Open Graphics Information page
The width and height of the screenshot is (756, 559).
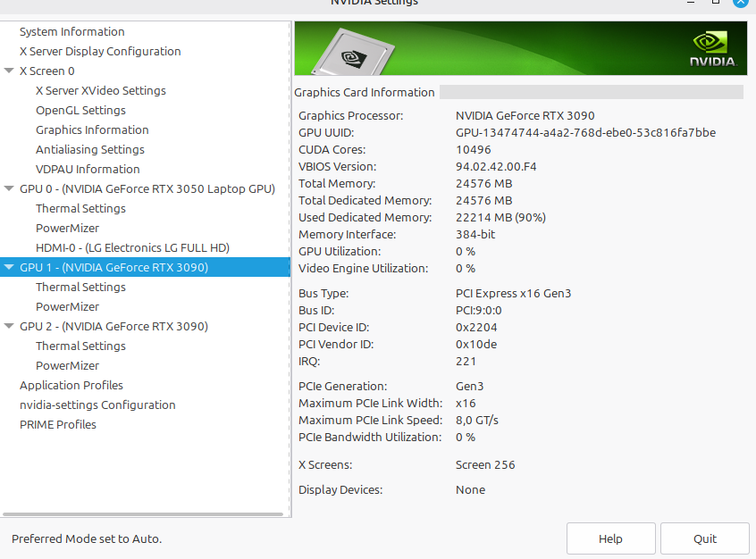92,130
